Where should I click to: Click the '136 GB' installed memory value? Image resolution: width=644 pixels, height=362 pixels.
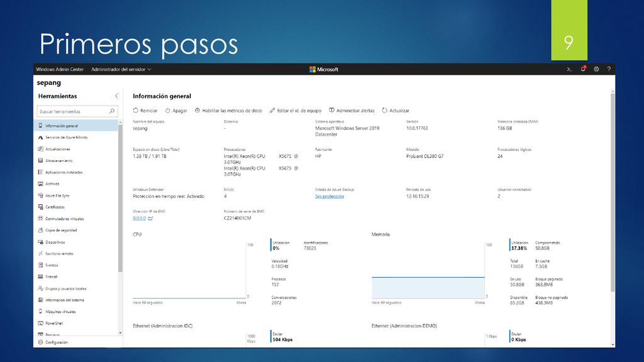click(x=505, y=128)
